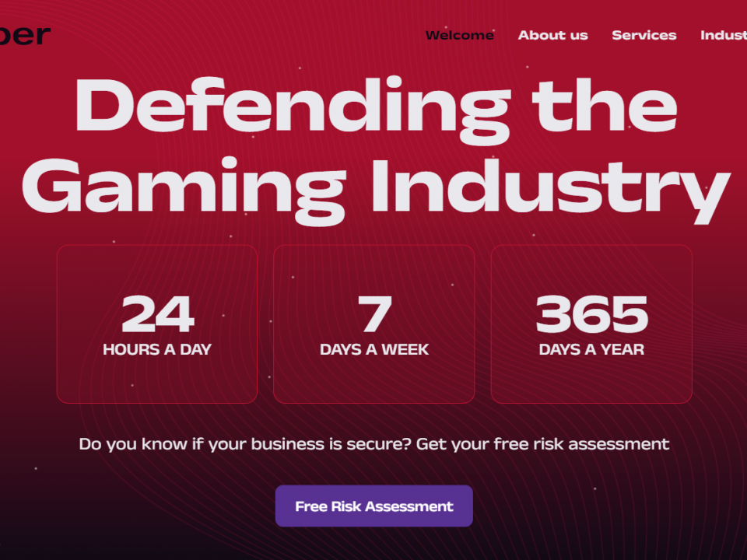Select the large "365" number
747x560 pixels.
[591, 315]
